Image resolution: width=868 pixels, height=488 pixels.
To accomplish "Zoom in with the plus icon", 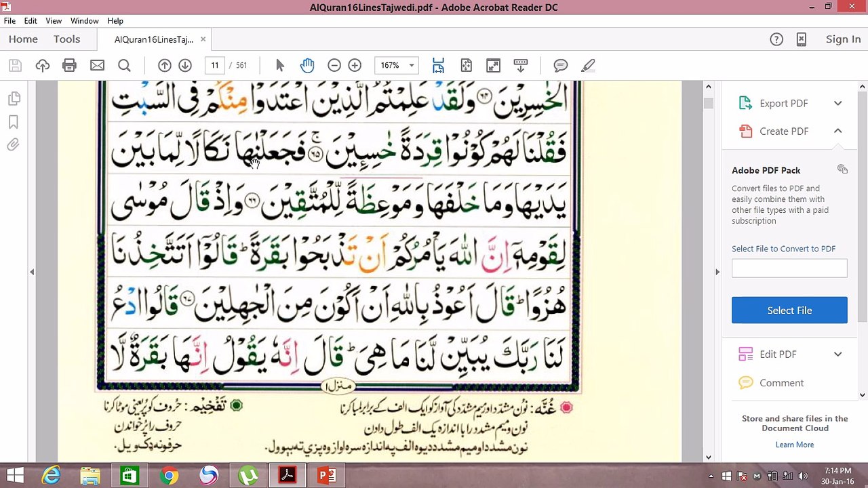I will point(355,65).
